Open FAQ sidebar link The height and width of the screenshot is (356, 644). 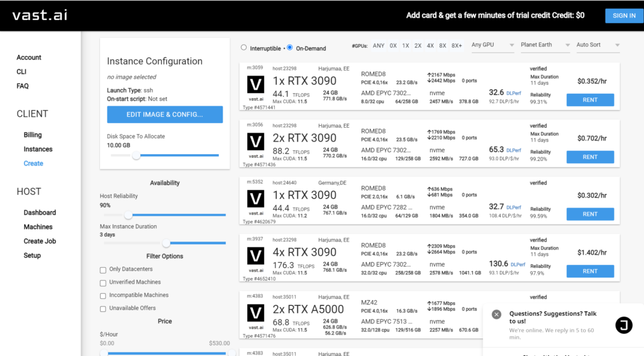click(23, 86)
